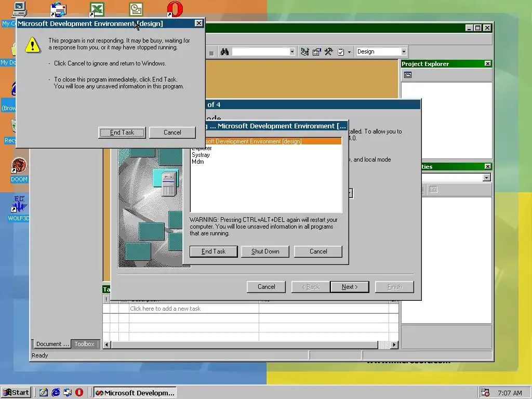
Task: Click Shut Down in Close Program dialog
Action: click(265, 251)
